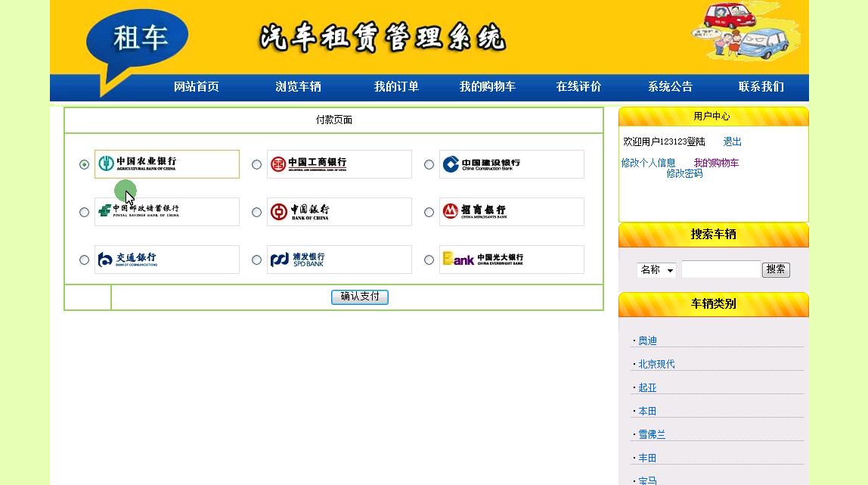This screenshot has width=868, height=485.
Task: Focus the vehicle search text field
Action: click(x=721, y=269)
